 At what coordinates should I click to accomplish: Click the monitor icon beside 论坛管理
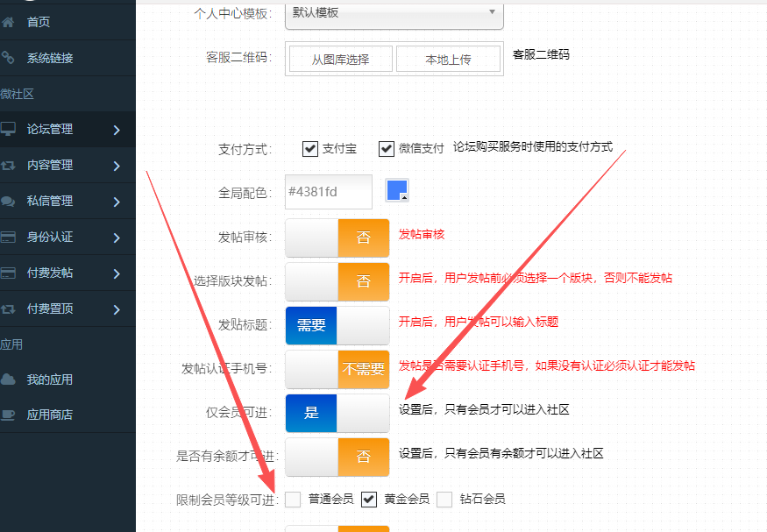click(9, 129)
